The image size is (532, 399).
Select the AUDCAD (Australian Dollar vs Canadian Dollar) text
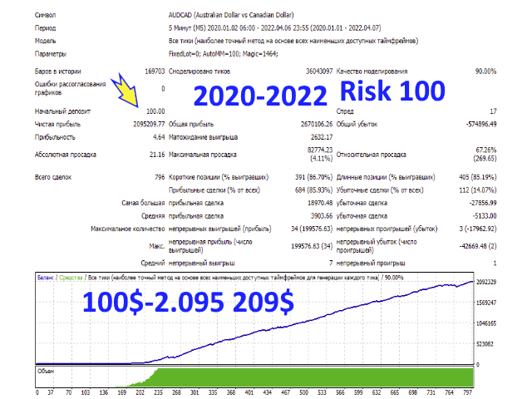(x=231, y=15)
